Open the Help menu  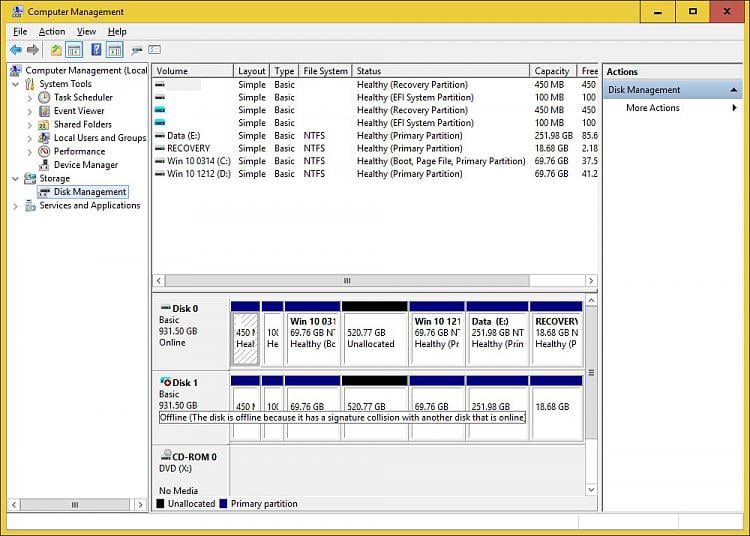[x=117, y=32]
